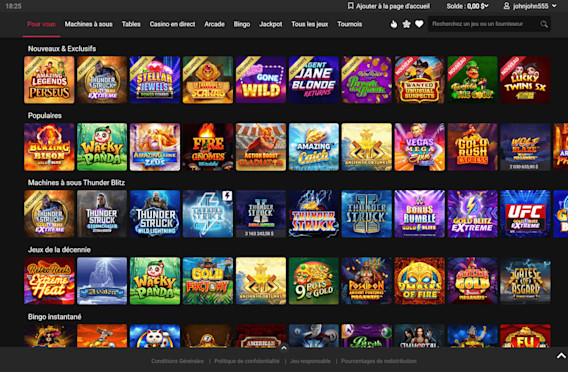Screen dimensions: 568x372
Task: Launch the UFC Gold Blitz Extreme tile
Action: (x=525, y=214)
